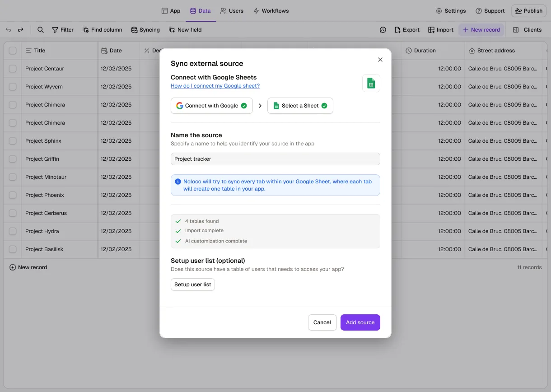Click the '11 records' count text

(x=529, y=267)
